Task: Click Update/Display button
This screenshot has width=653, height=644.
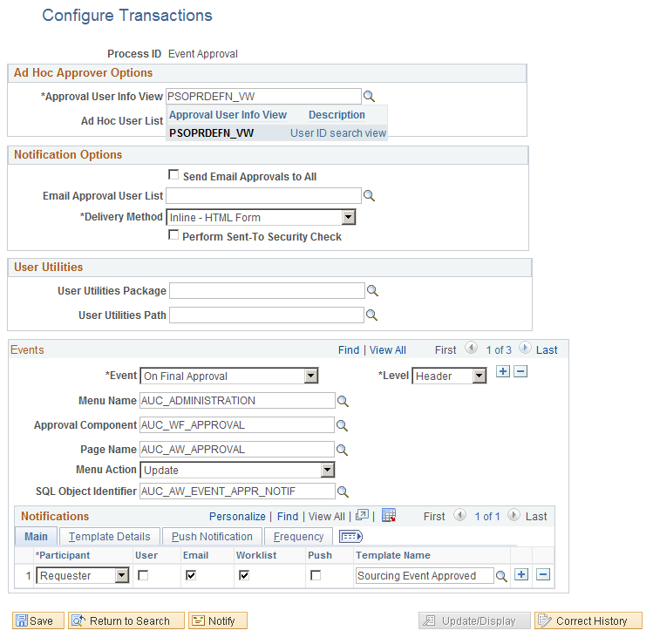Action: click(475, 620)
